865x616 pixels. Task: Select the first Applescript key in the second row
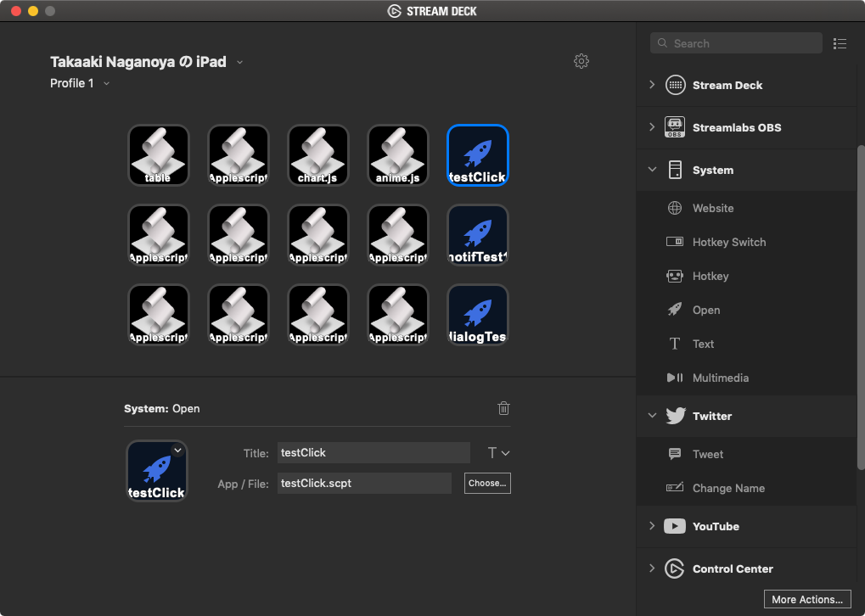pyautogui.click(x=159, y=235)
